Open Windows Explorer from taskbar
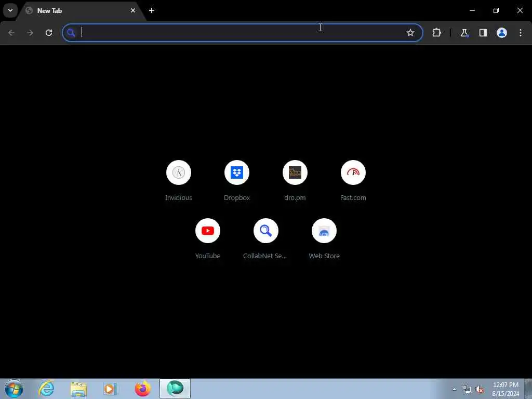Viewport: 532px width, 399px height. click(78, 389)
